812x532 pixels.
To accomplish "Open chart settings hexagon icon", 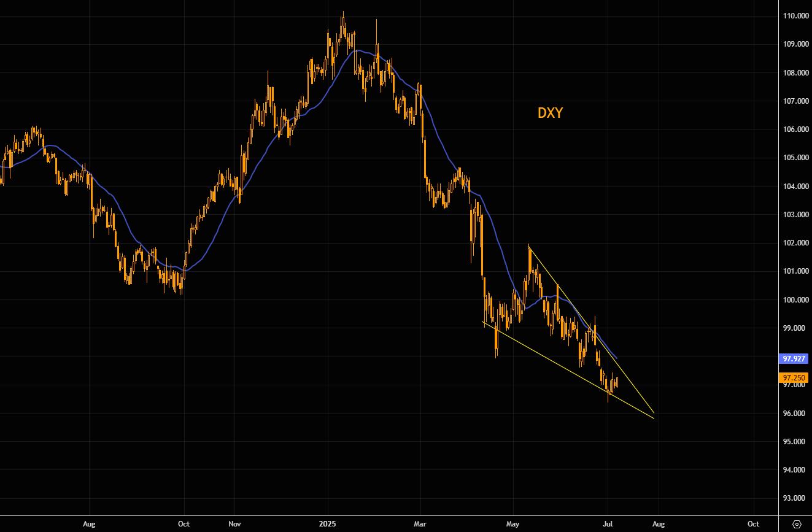I will (x=797, y=524).
